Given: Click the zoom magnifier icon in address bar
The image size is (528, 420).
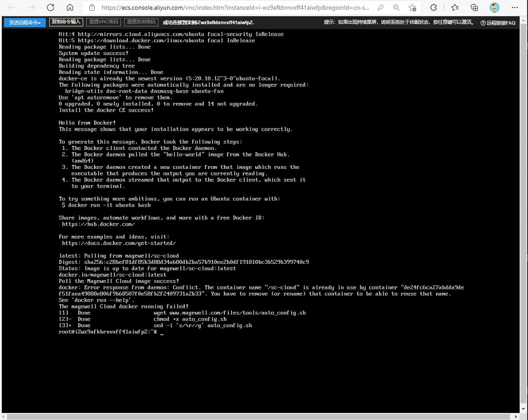Looking at the screenshot, I should [x=396, y=7].
